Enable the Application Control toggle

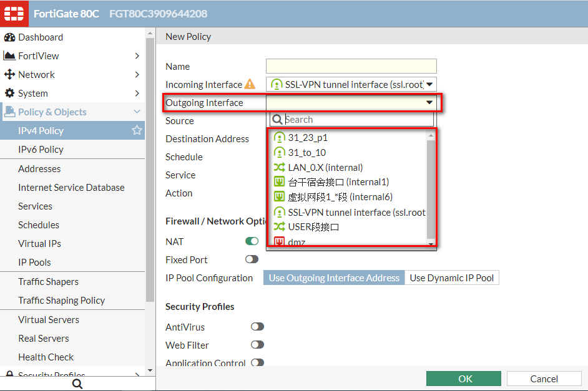tap(257, 362)
